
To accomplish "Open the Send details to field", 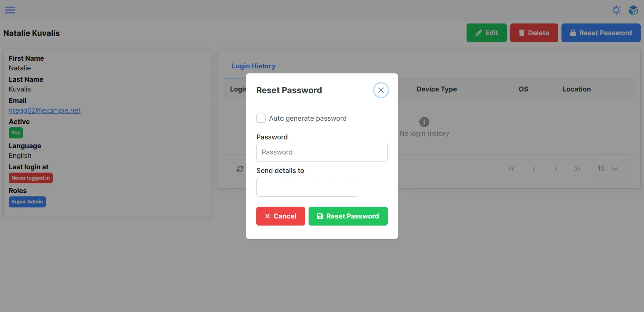I will coord(307,187).
